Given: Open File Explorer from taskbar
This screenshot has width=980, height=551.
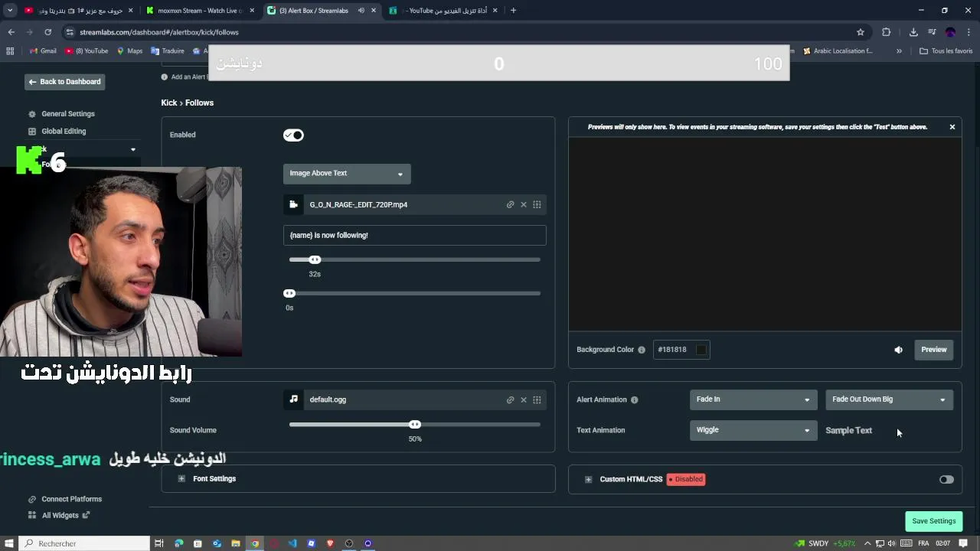Looking at the screenshot, I should [236, 543].
